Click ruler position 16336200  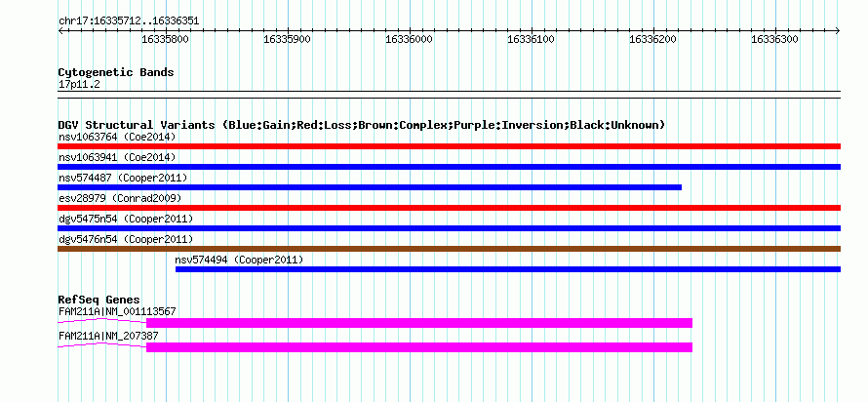pyautogui.click(x=653, y=39)
